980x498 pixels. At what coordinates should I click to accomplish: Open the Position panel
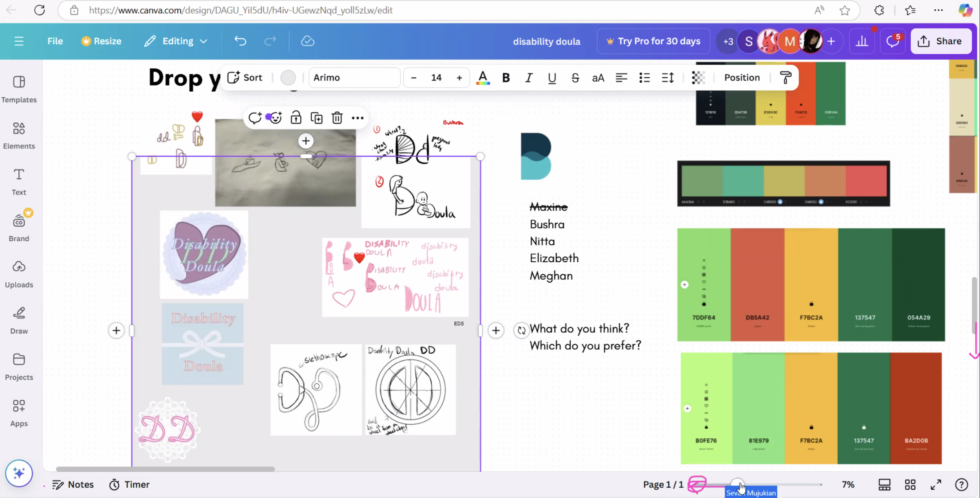point(742,78)
